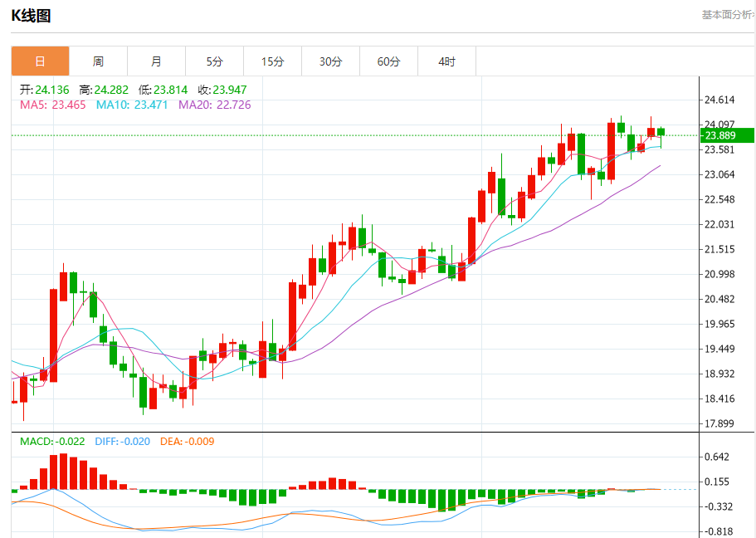
Task: Click the 19.449 price axis label
Action: (x=719, y=349)
